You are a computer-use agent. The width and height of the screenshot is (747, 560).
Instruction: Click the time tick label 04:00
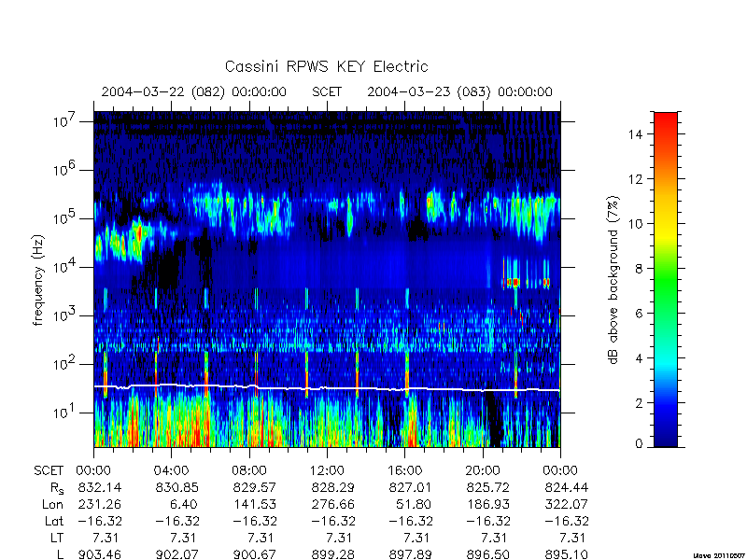171,471
